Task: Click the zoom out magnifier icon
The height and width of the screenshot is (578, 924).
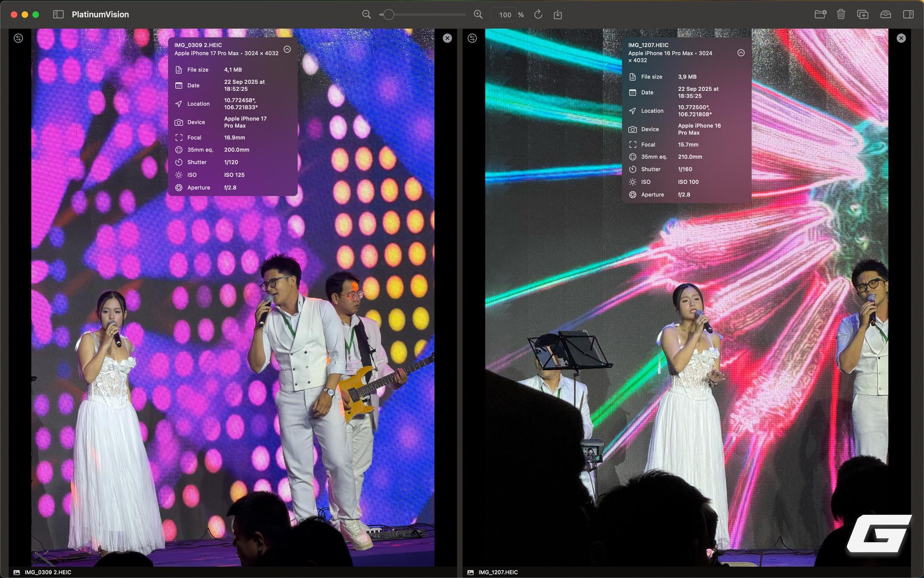Action: (x=366, y=14)
